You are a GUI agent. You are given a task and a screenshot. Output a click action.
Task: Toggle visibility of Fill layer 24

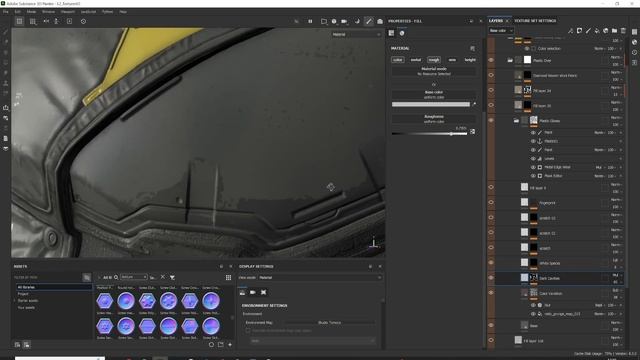pyautogui.click(x=491, y=90)
